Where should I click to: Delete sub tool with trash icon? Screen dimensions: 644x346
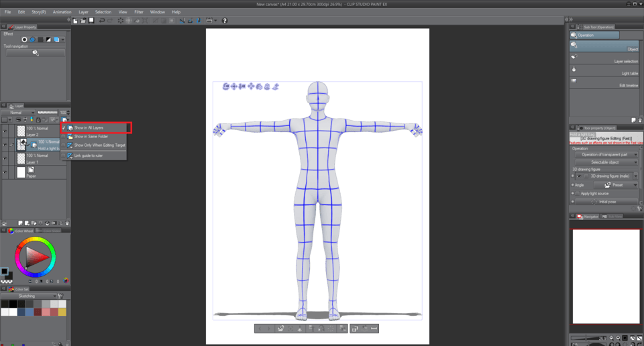tap(640, 120)
